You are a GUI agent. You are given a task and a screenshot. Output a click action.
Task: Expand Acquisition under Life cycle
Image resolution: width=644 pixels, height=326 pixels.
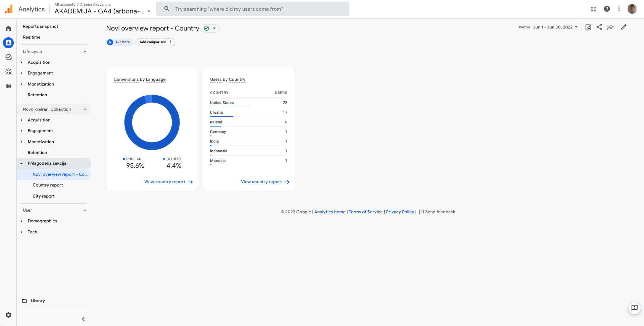(21, 62)
